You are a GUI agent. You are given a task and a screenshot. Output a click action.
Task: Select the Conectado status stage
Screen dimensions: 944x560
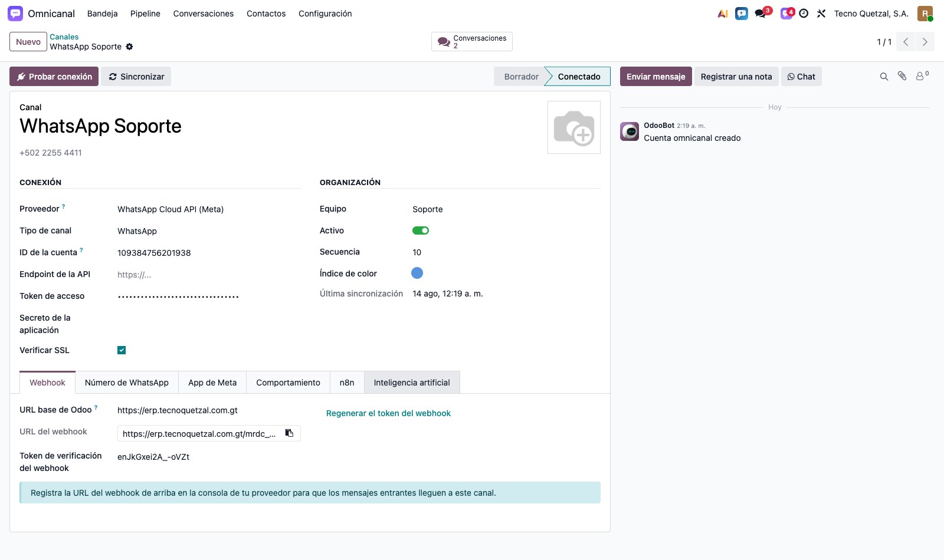(x=579, y=77)
